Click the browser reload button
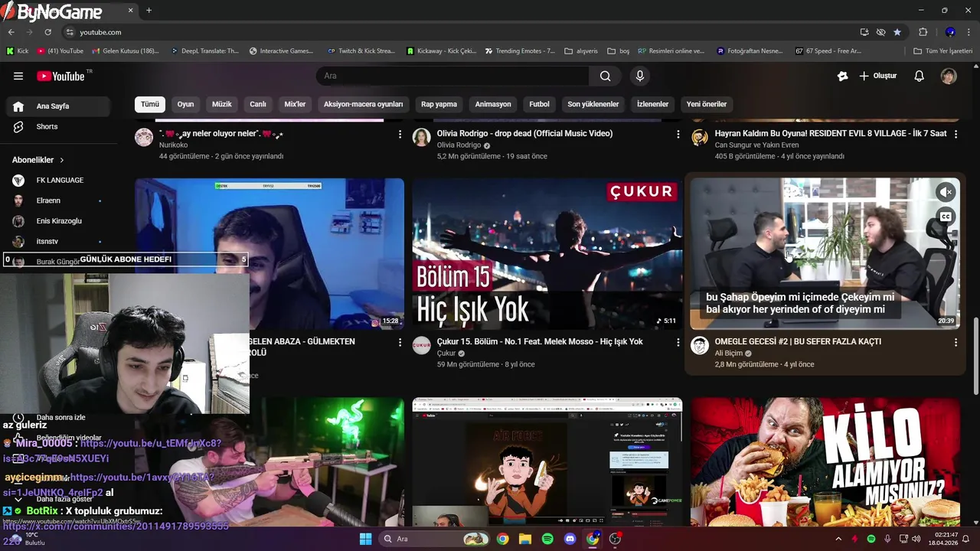 (47, 32)
